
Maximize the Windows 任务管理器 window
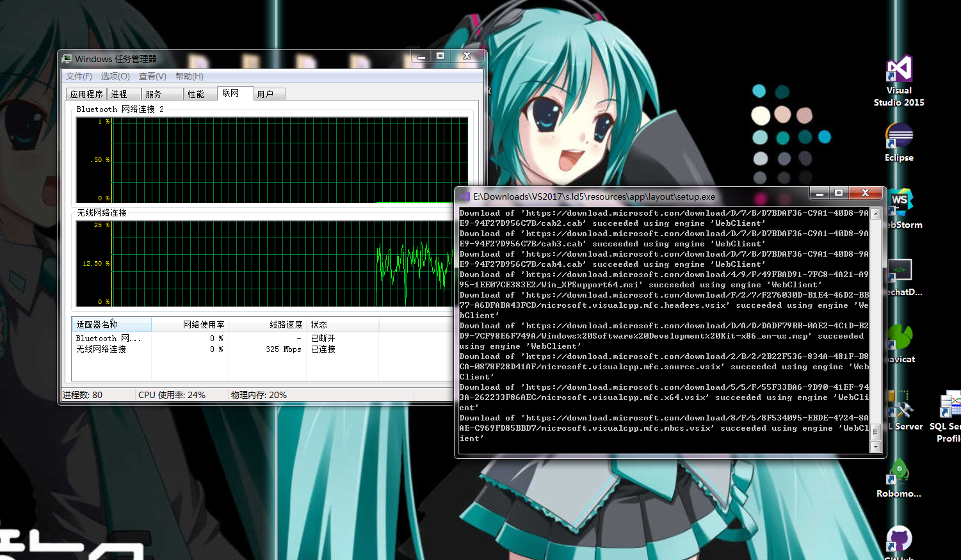(x=440, y=57)
